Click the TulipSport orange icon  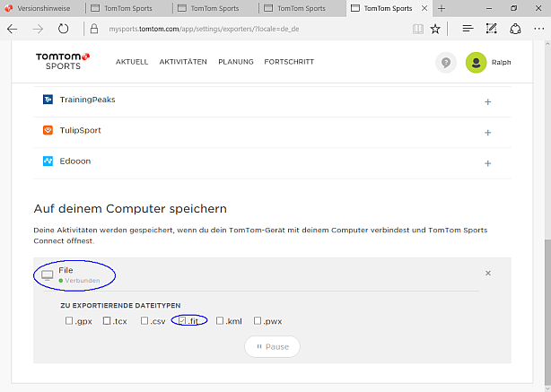[48, 130]
